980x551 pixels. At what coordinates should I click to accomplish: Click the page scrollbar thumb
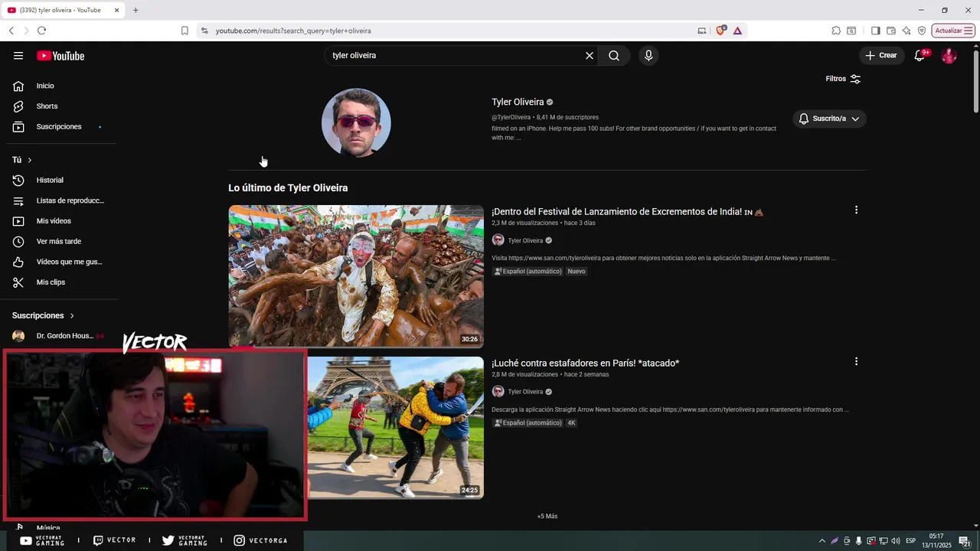coord(976,82)
